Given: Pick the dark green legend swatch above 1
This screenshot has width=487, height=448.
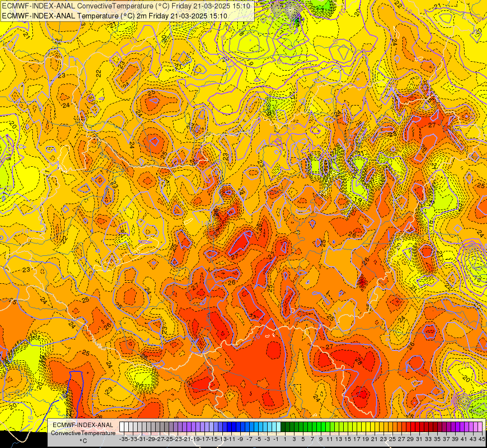Looking at the screenshot, I should (283, 427).
